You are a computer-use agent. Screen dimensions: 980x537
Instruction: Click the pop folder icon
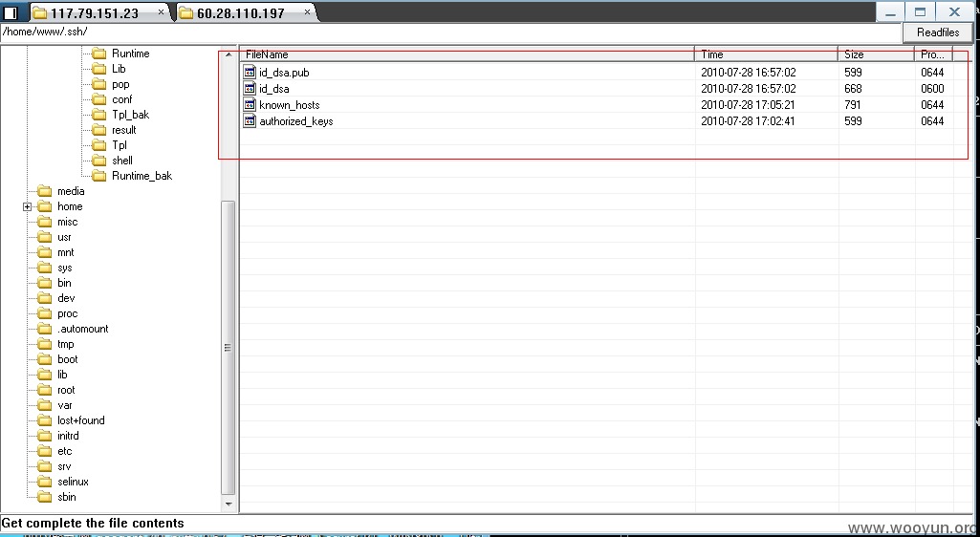[x=98, y=84]
